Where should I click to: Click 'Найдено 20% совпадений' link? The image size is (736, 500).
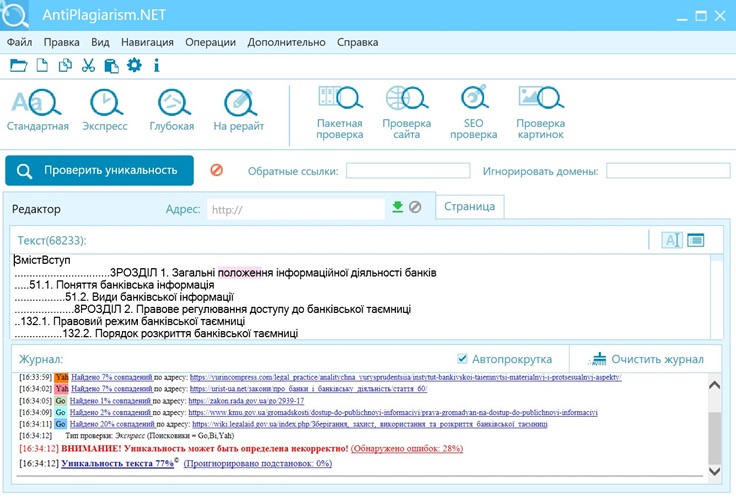[112, 424]
